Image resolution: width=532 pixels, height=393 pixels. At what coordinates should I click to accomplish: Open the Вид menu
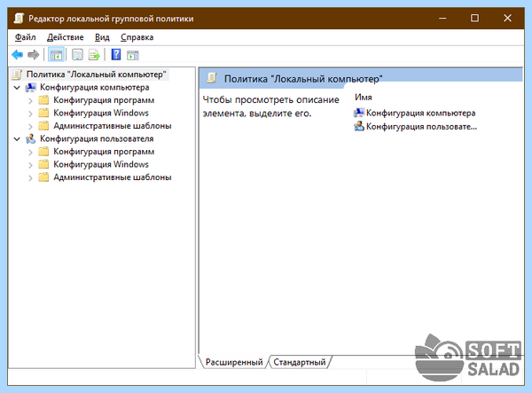coord(102,37)
